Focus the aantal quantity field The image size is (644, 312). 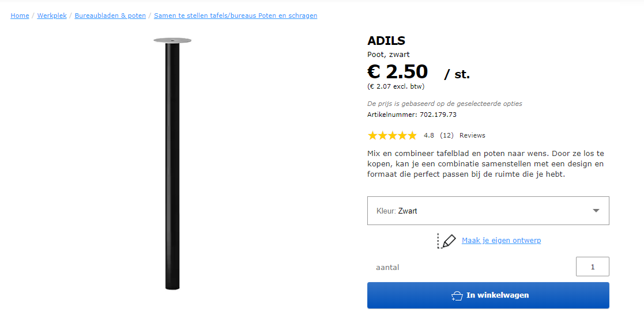tap(592, 267)
